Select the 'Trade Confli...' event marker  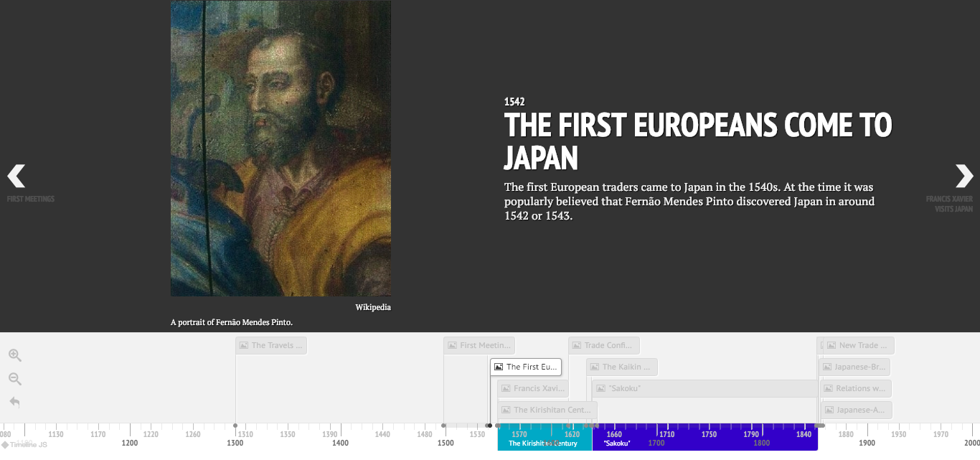tap(603, 345)
